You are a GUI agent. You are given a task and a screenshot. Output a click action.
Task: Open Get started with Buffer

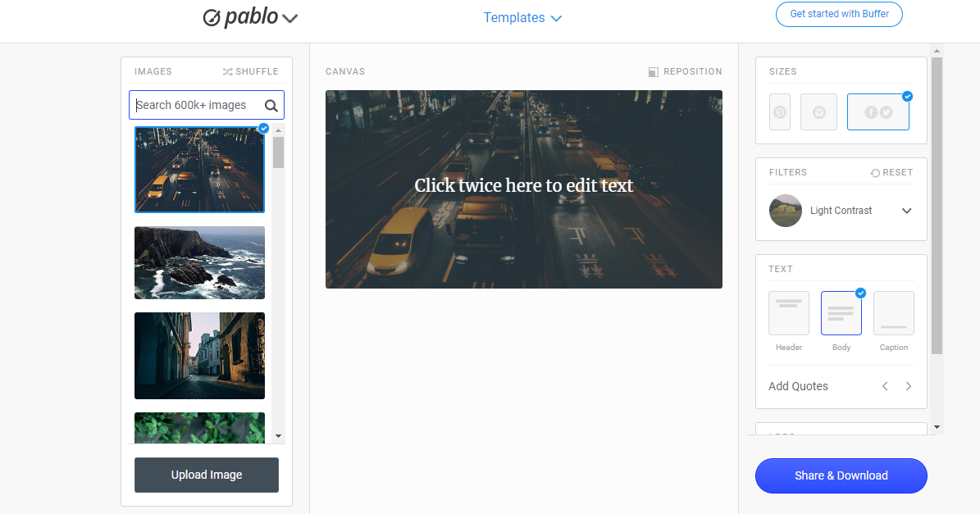click(839, 14)
